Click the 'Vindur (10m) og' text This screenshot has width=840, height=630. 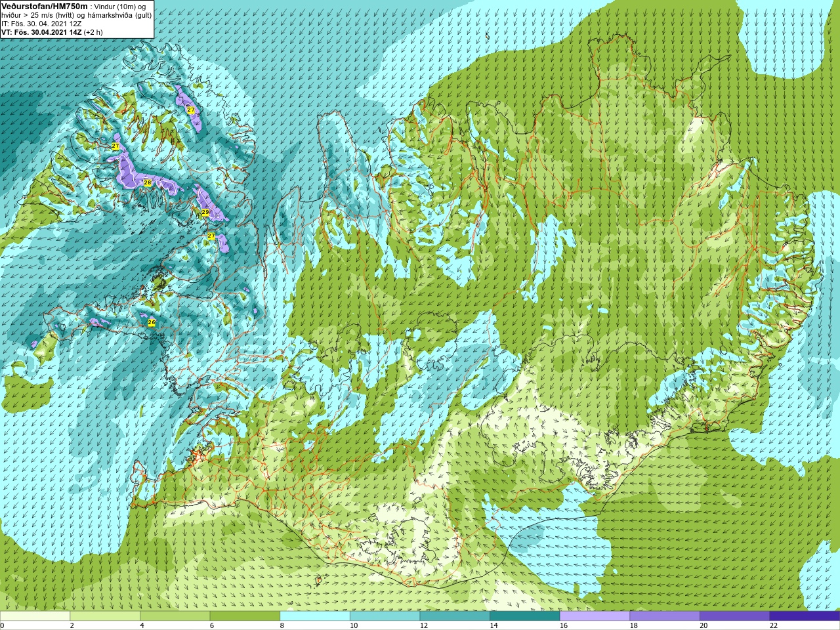pyautogui.click(x=120, y=6)
